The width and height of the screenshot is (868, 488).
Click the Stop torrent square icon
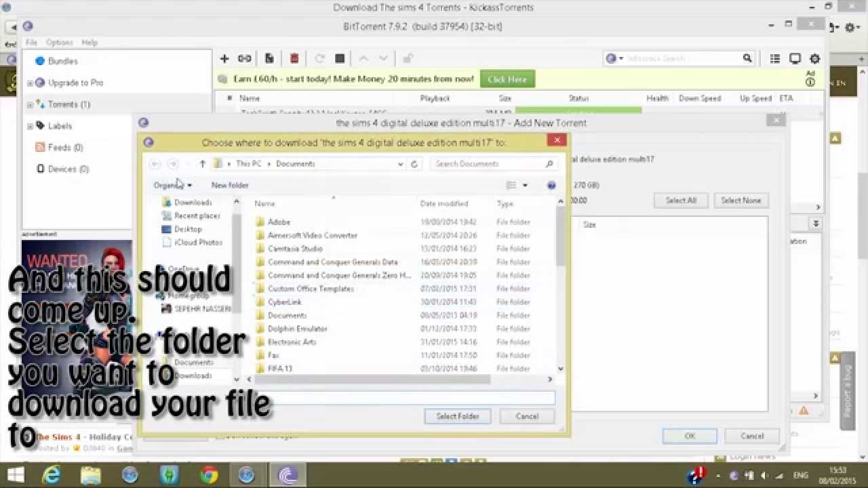pyautogui.click(x=340, y=58)
